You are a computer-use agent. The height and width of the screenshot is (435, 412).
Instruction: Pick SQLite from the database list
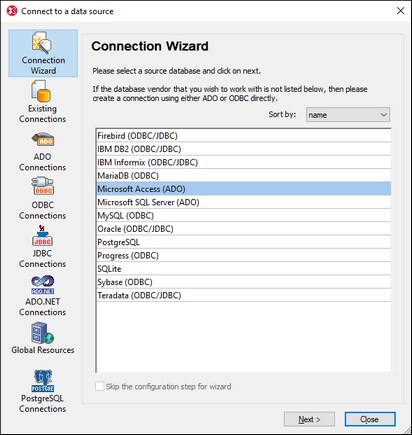click(243, 269)
